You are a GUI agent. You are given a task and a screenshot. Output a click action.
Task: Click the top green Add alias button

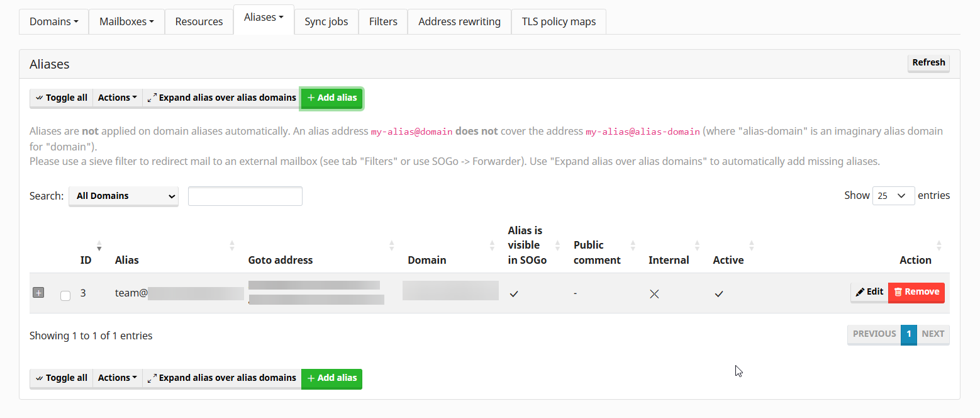332,98
